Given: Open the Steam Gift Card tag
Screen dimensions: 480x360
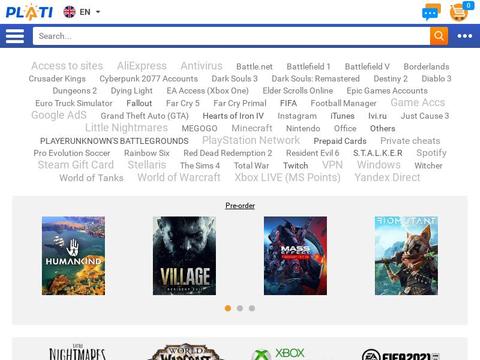Looking at the screenshot, I should (76, 165).
